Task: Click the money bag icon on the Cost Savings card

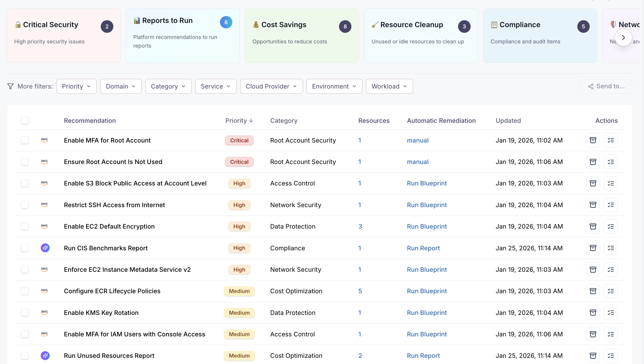Action: (256, 24)
